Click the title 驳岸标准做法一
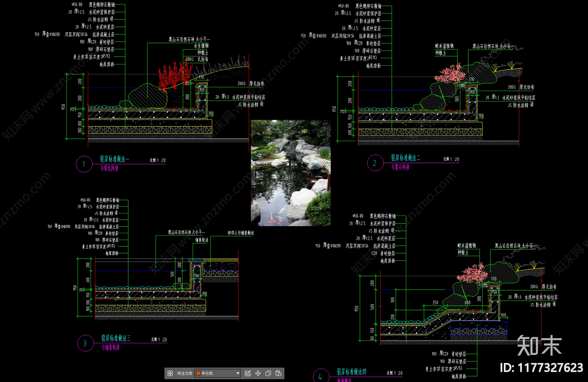This screenshot has height=382, width=588. (114, 159)
